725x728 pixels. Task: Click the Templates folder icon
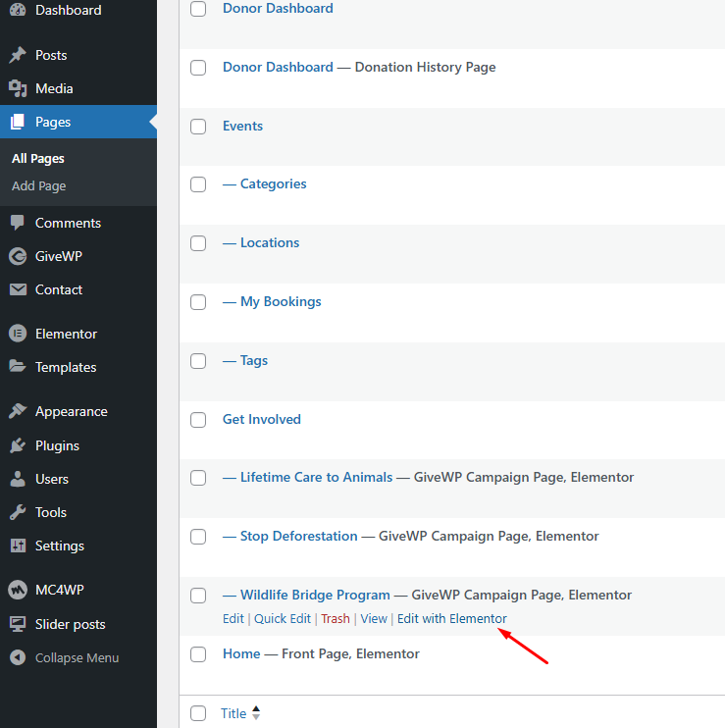pos(18,367)
